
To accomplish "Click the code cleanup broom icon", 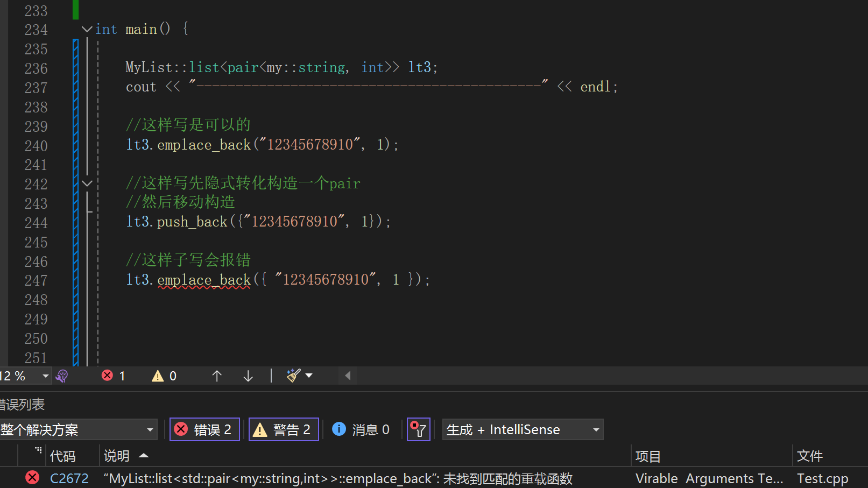I will point(293,375).
